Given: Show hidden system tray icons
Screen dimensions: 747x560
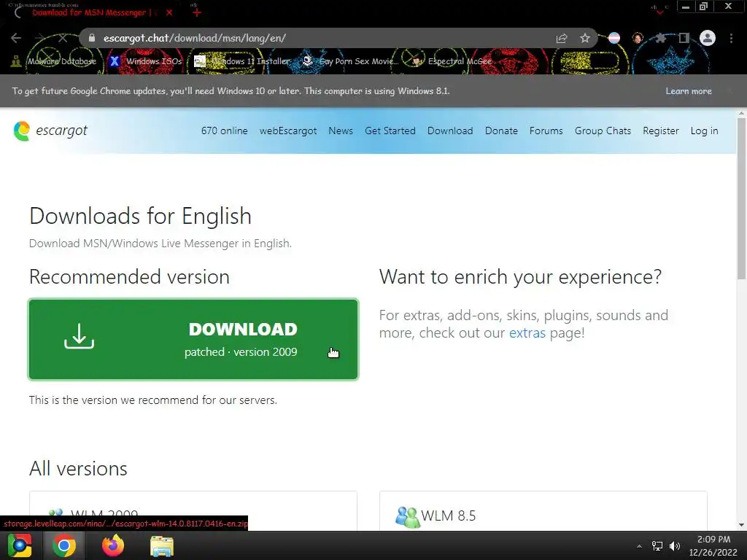Looking at the screenshot, I should (639, 546).
